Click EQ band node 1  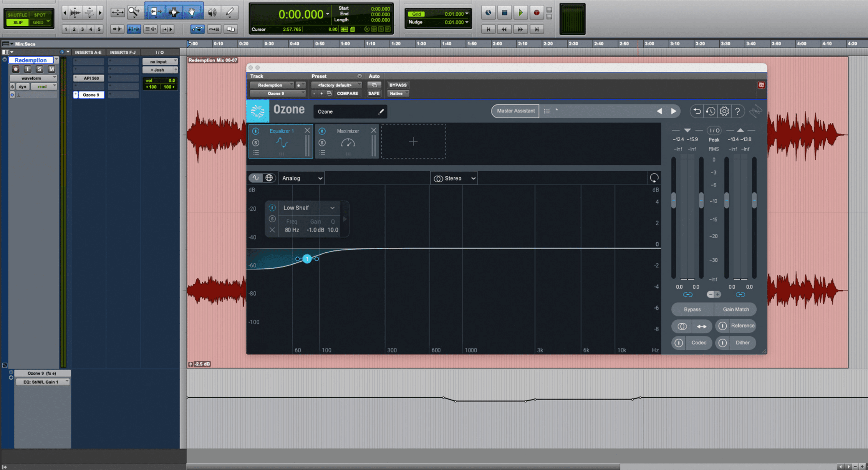(x=307, y=259)
